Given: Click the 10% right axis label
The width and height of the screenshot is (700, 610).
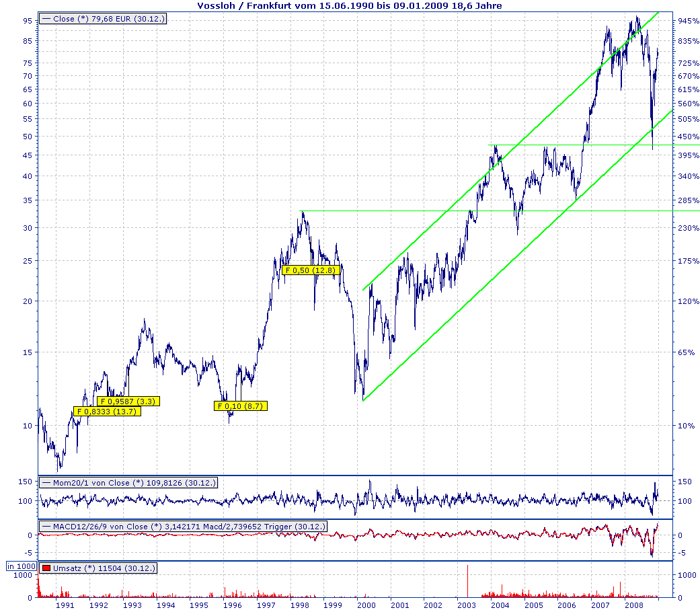Looking at the screenshot, I should 686,426.
